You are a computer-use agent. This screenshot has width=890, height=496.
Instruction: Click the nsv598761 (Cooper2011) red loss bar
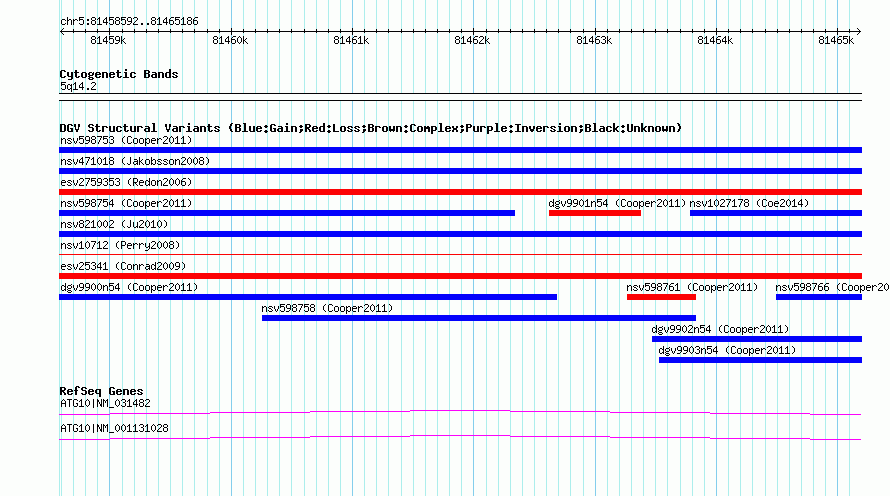661,297
